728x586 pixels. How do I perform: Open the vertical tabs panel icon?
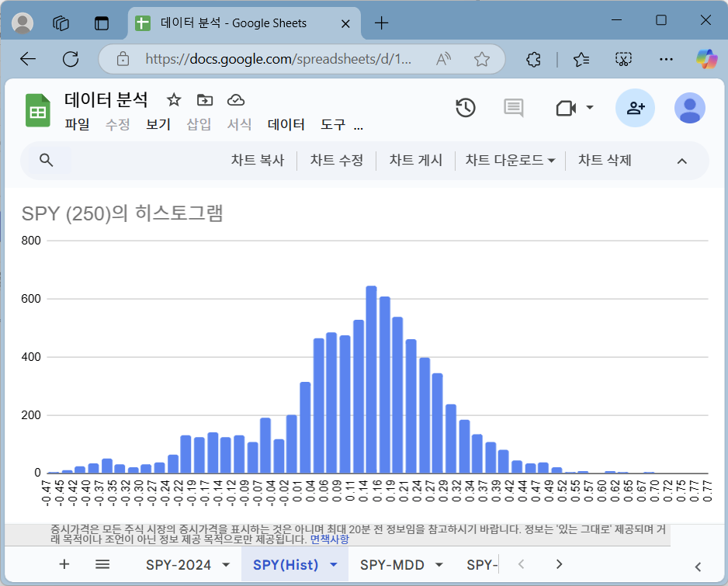(101, 23)
